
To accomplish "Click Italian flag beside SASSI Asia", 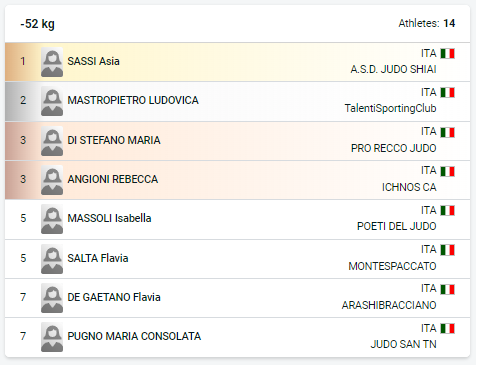I will [448, 53].
